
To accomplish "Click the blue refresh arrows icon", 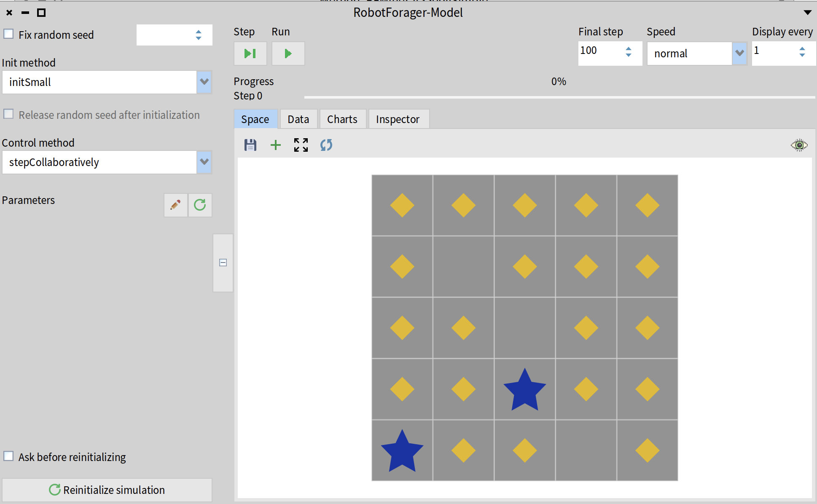I will point(326,145).
